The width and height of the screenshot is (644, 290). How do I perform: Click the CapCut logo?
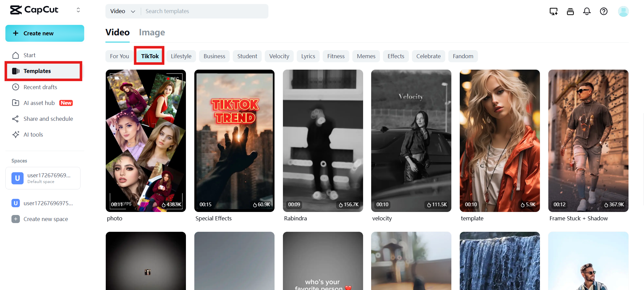click(x=34, y=10)
